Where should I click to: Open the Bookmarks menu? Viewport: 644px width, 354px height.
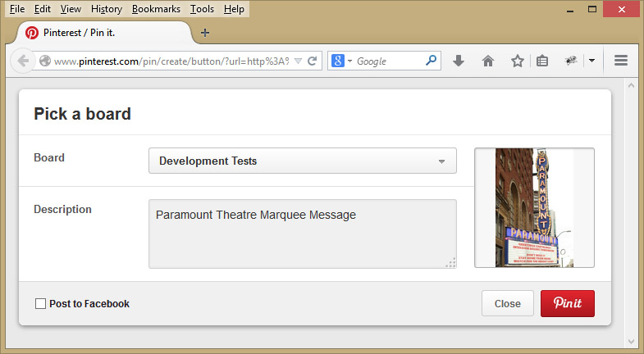coord(156,9)
